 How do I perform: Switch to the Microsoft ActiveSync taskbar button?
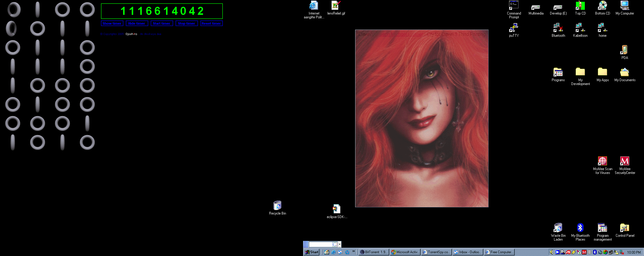[x=405, y=252]
